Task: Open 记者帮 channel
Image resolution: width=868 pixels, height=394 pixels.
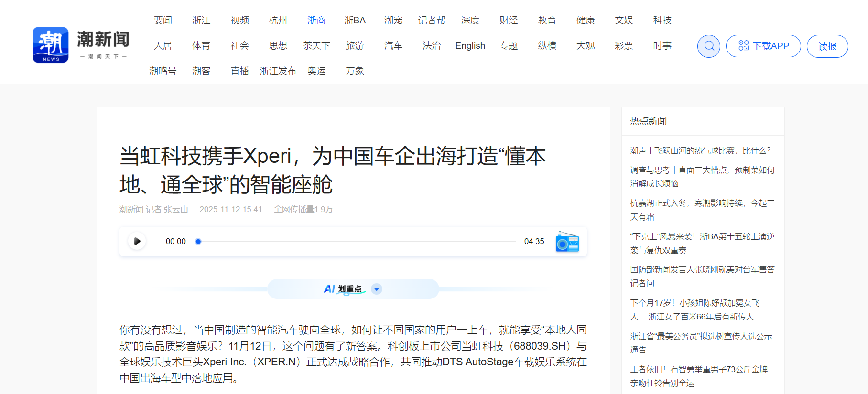Action: click(432, 21)
